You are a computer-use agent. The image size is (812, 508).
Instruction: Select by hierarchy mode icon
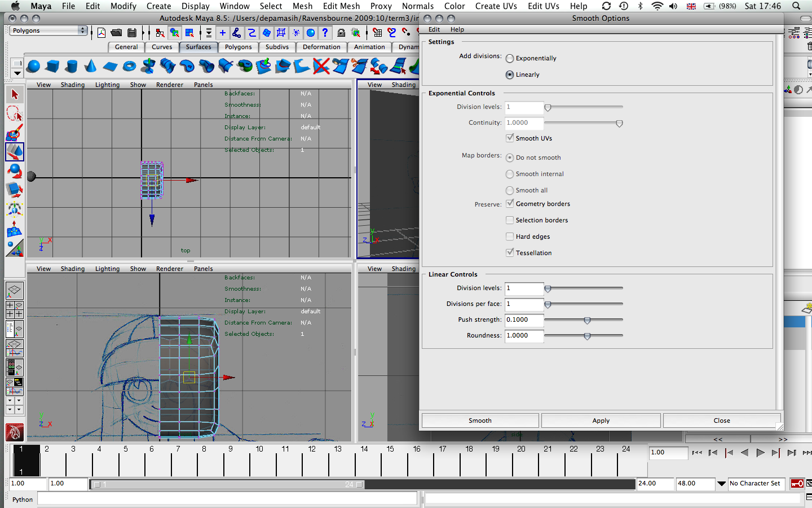pos(160,33)
